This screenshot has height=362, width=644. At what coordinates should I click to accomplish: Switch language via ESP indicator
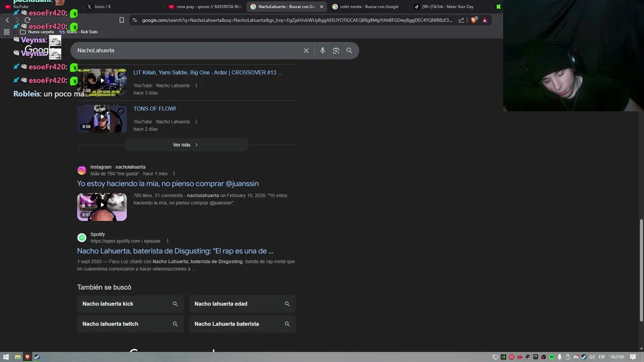[x=602, y=357]
